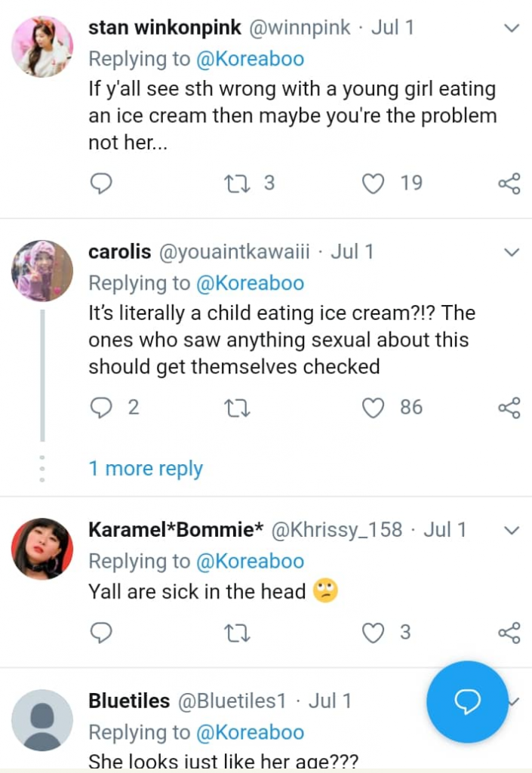
Task: Reply to stan winkonpink's tweet
Action: pos(101,183)
